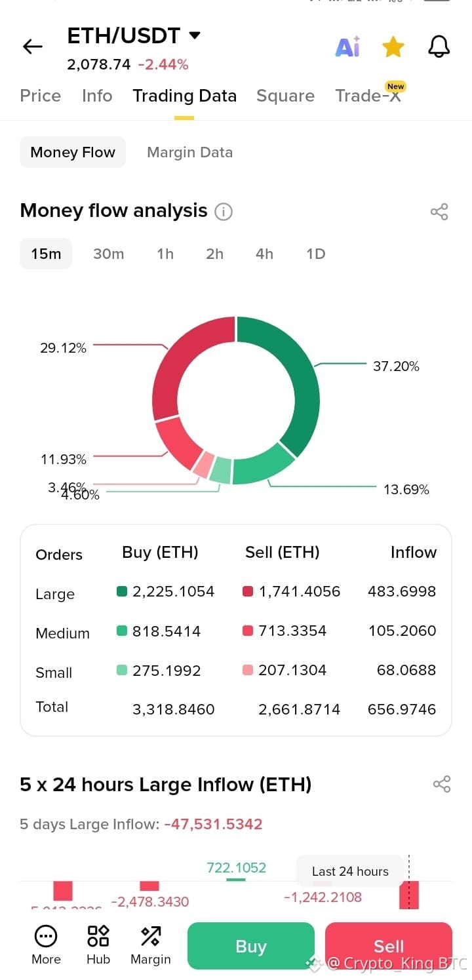Select the 15m timeframe
Screen dimensions: 472x980
tap(46, 254)
